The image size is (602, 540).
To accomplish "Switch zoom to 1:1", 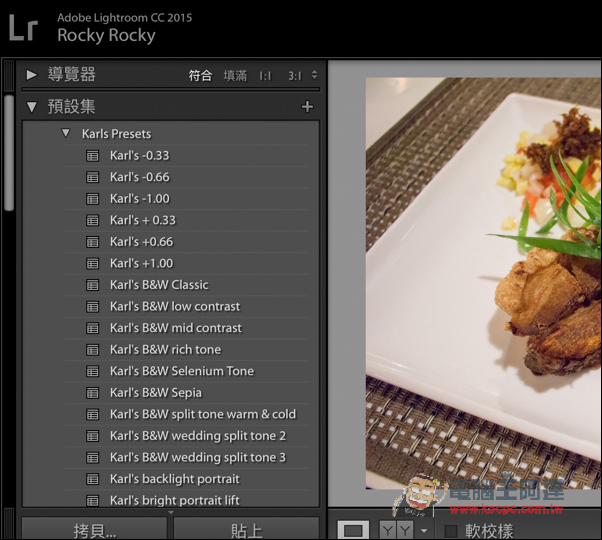I will tap(265, 76).
